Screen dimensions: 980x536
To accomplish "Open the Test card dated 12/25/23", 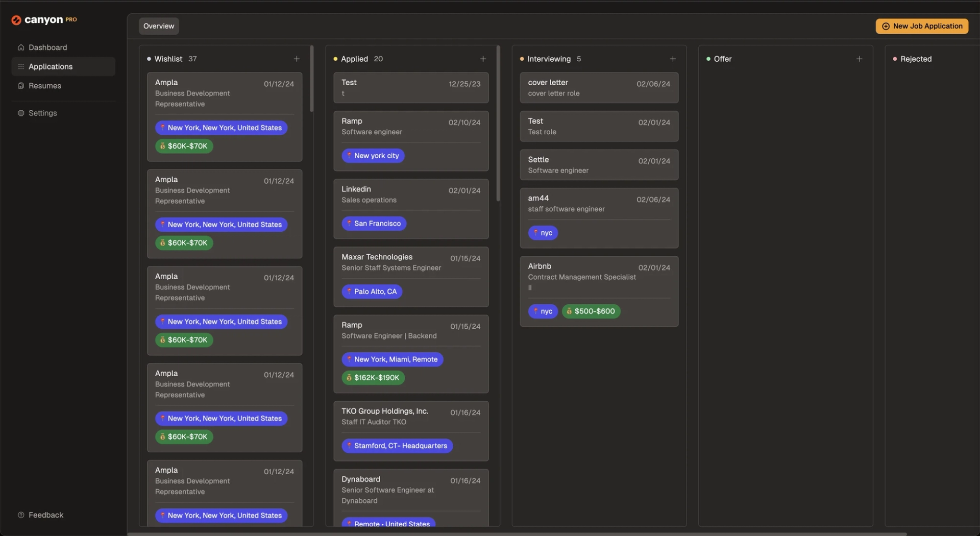I will pyautogui.click(x=411, y=88).
